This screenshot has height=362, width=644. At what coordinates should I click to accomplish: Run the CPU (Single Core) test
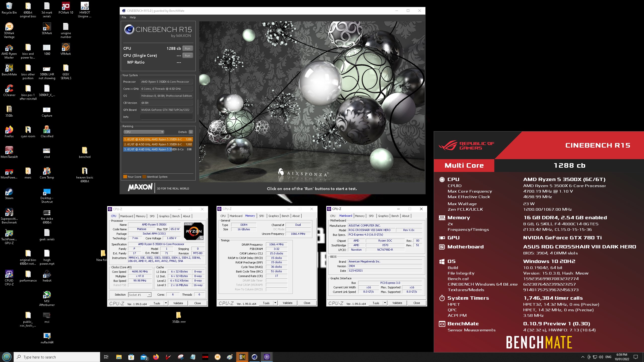187,56
